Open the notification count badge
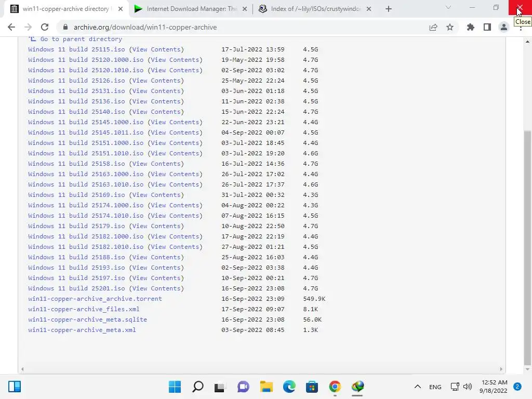The height and width of the screenshot is (399, 532). coord(517,387)
